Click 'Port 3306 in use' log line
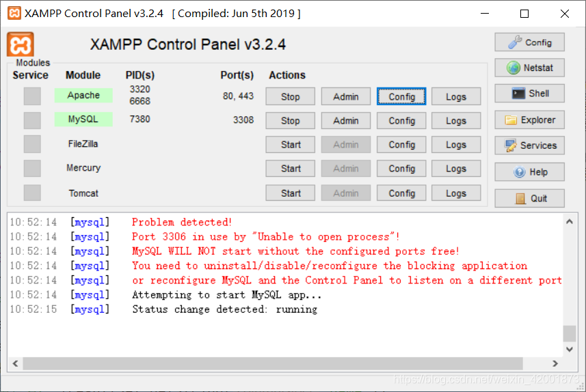586x392 pixels. [x=266, y=237]
